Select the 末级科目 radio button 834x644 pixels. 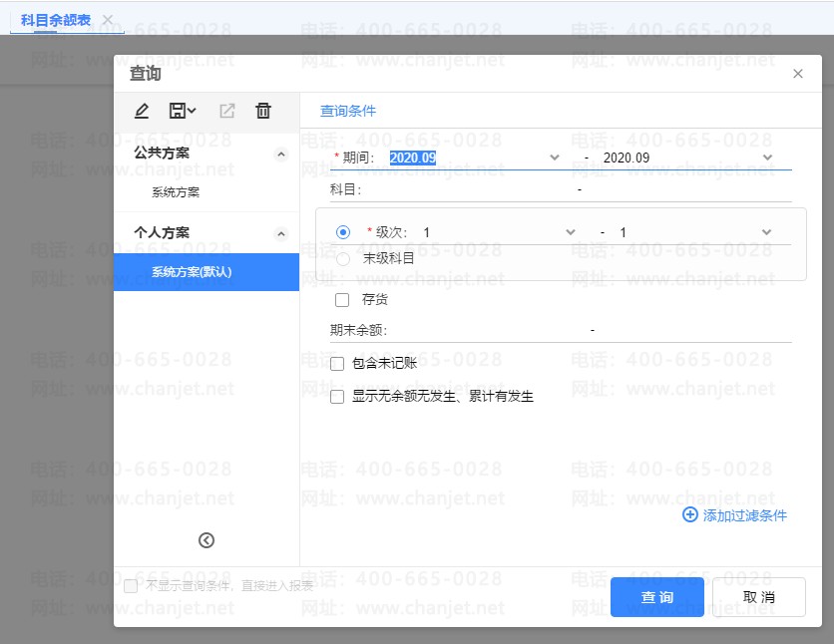point(343,259)
